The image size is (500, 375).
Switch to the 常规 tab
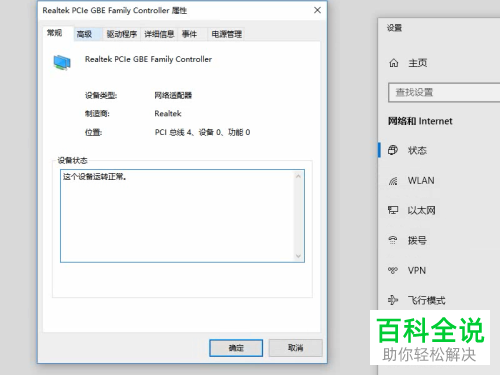click(55, 33)
